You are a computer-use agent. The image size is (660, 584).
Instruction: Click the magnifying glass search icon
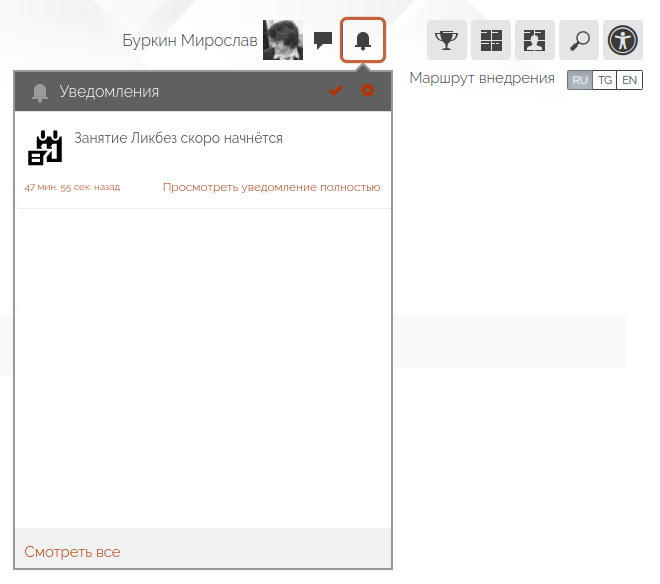(x=579, y=40)
